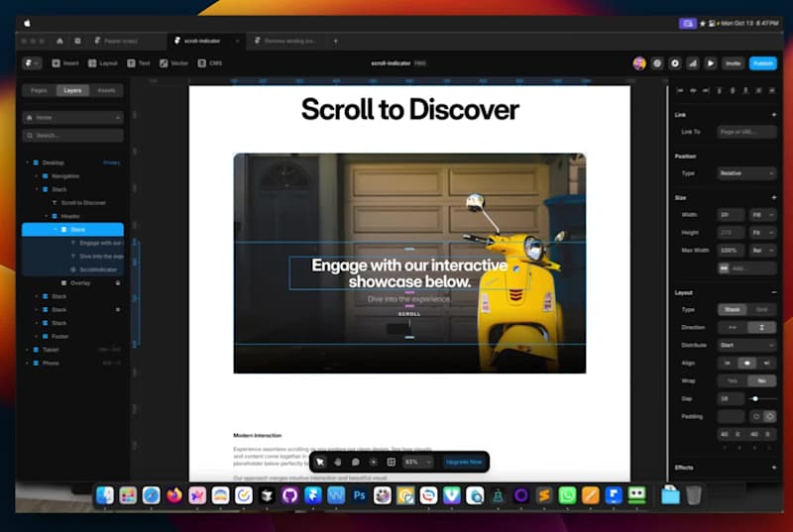
Task: Set Wrap to Yes
Action: [x=733, y=380]
